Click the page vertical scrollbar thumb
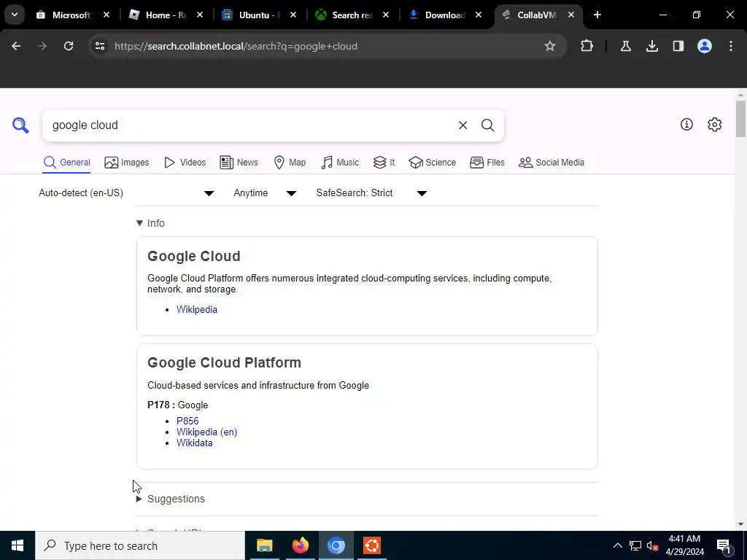The width and height of the screenshot is (747, 560). tap(740, 118)
